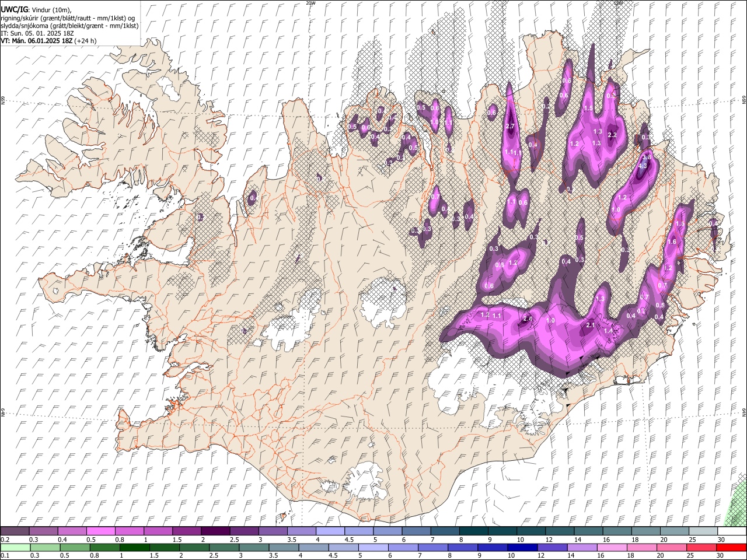Select the rain legend swatch between 3.5 and 4
This screenshot has height=560, width=747.
tap(284, 547)
